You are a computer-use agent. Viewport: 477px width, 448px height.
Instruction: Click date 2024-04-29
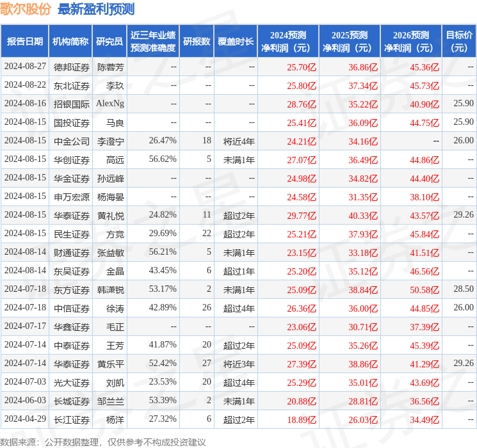click(x=25, y=419)
